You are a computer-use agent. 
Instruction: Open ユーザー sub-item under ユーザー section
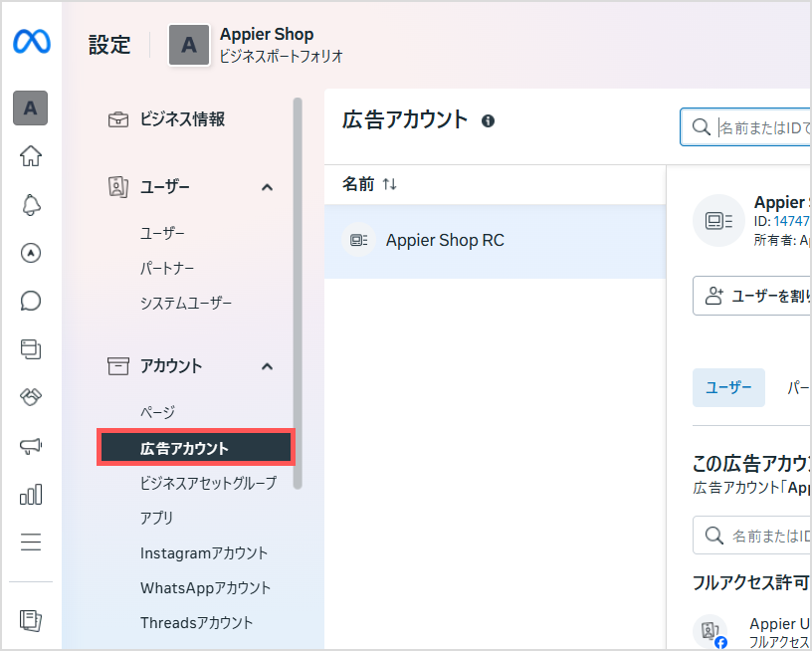pos(162,234)
